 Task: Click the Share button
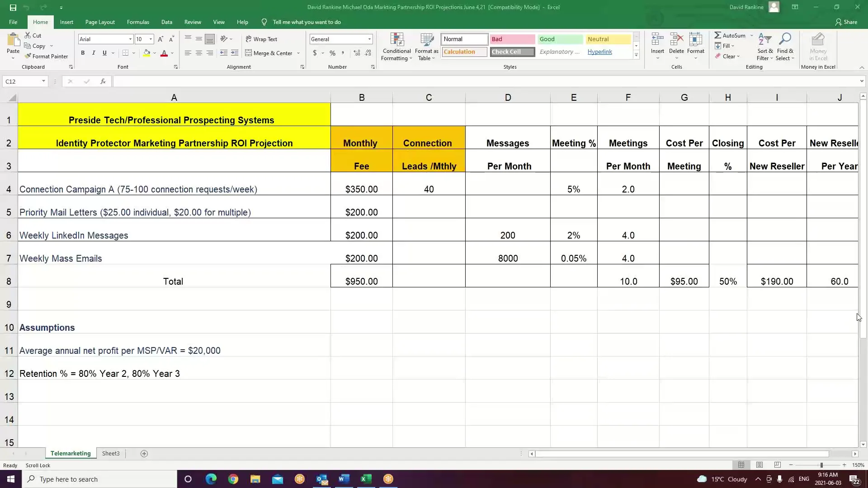[846, 22]
